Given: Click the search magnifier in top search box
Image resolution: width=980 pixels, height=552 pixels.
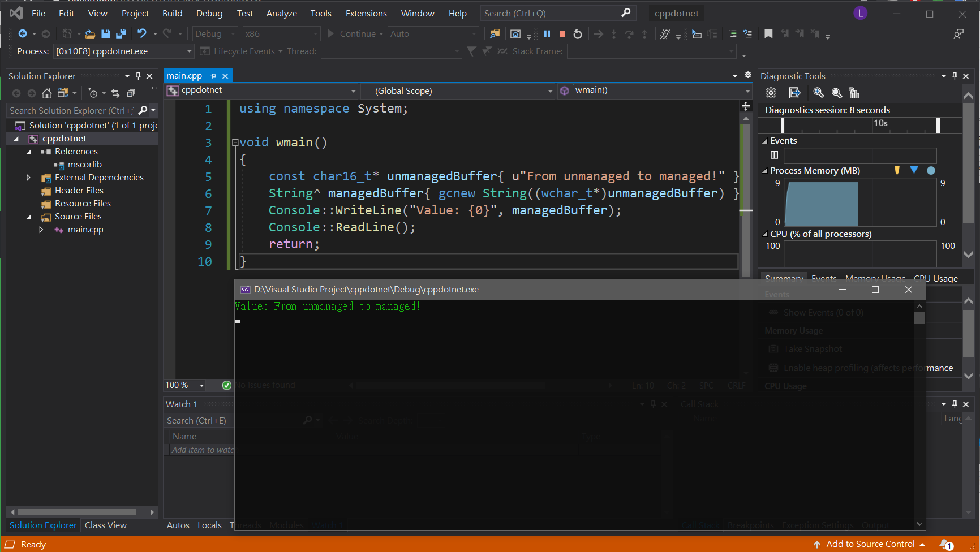Looking at the screenshot, I should 626,12.
